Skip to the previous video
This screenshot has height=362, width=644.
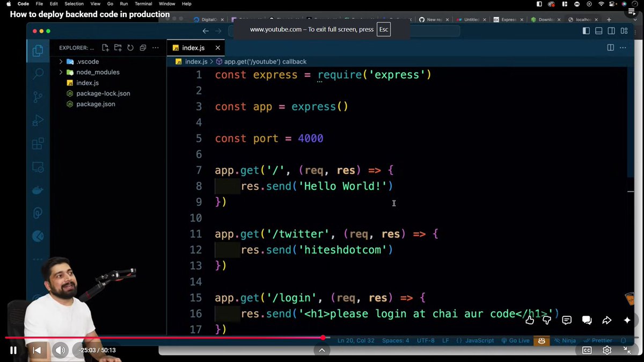(37, 350)
